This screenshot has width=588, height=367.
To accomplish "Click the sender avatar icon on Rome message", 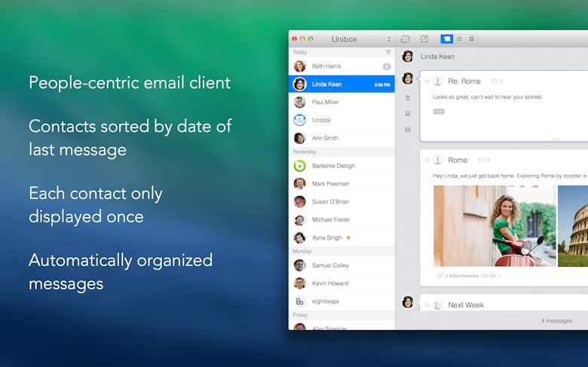I will [x=437, y=160].
